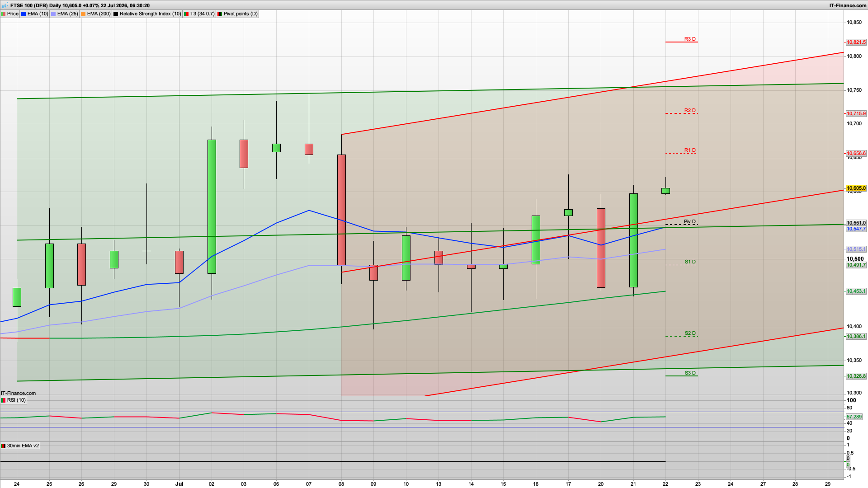Click the IT-Finance.com label at top right
Screen dimensions: 868x488
(x=848, y=6)
